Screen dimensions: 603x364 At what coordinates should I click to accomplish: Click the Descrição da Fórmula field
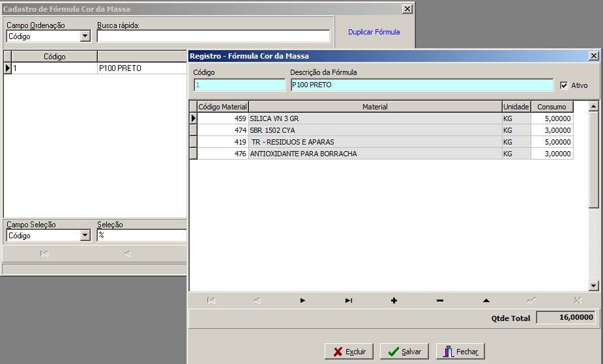(422, 85)
